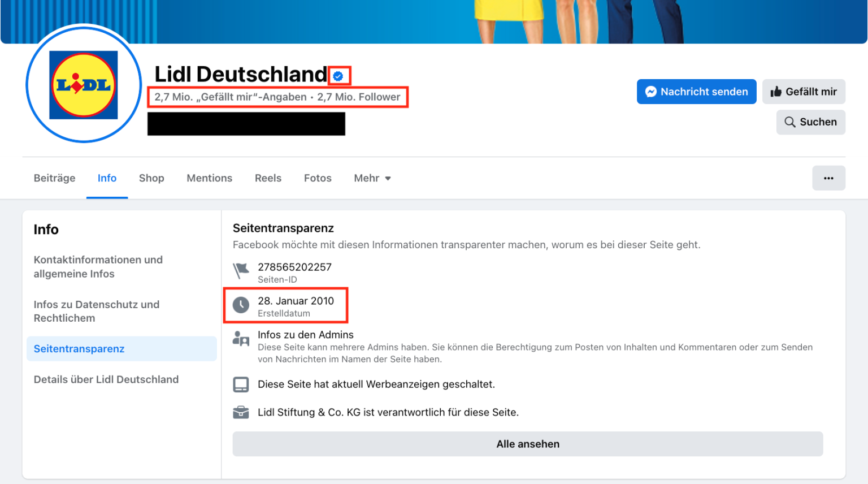868x484 pixels.
Task: Open the Mehr dropdown in the navigation
Action: click(371, 178)
